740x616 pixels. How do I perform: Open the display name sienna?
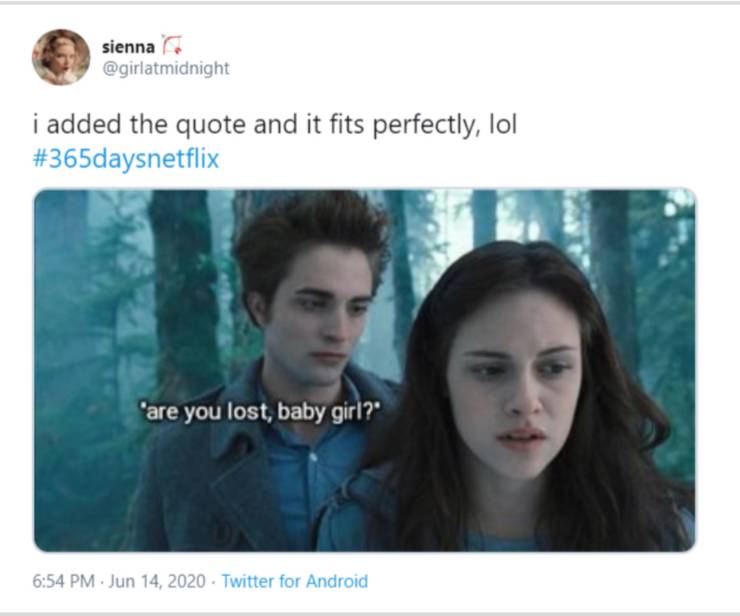pyautogui.click(x=128, y=47)
